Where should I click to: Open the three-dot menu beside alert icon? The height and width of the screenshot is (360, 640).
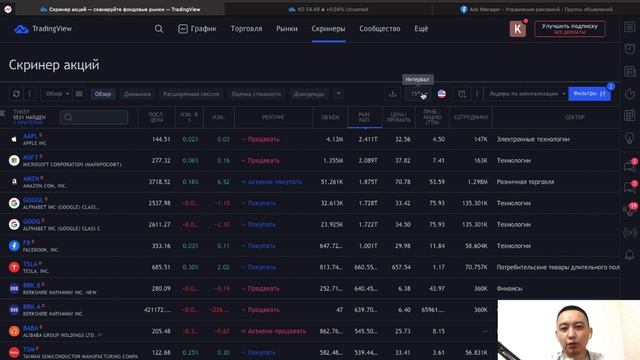(x=477, y=94)
